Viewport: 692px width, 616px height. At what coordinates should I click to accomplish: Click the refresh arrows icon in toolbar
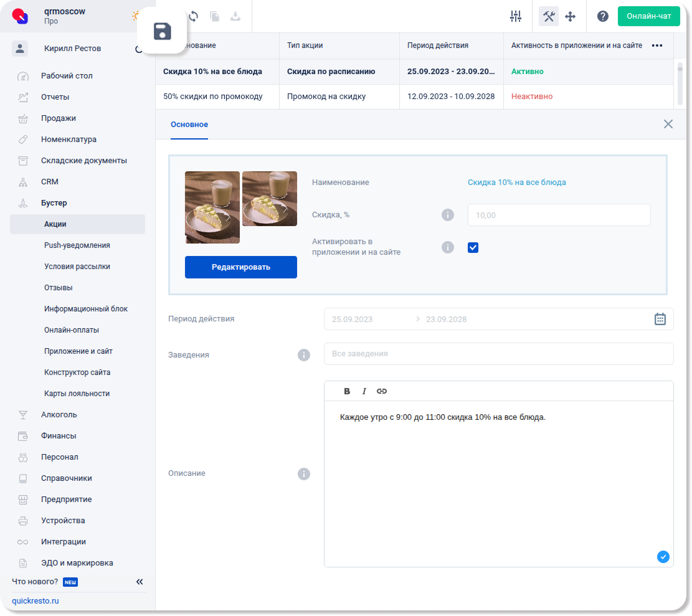point(194,17)
